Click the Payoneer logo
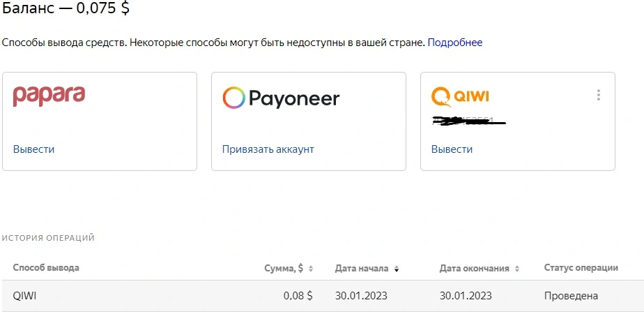The height and width of the screenshot is (314, 644). pos(281,98)
